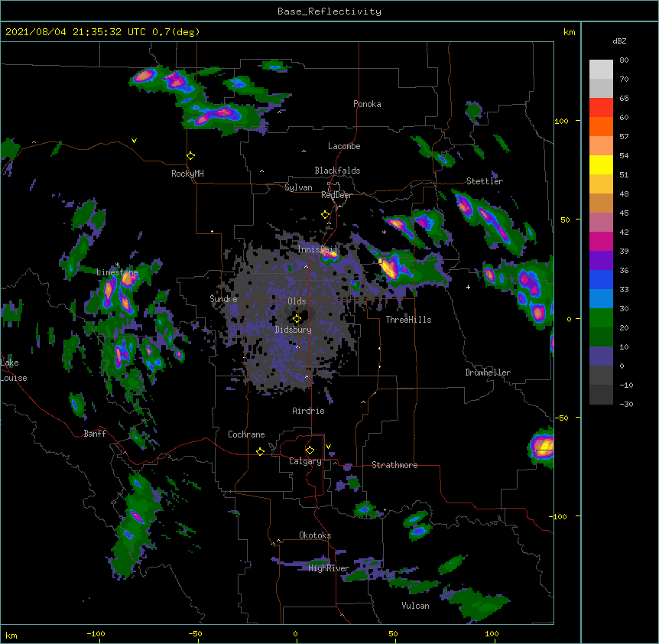659x644 pixels.
Task: Click the Sylvan town label
Action: pos(298,187)
